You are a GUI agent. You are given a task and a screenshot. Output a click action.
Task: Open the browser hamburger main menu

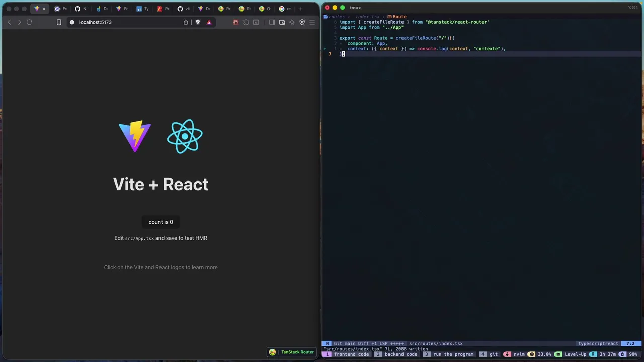pyautogui.click(x=312, y=22)
